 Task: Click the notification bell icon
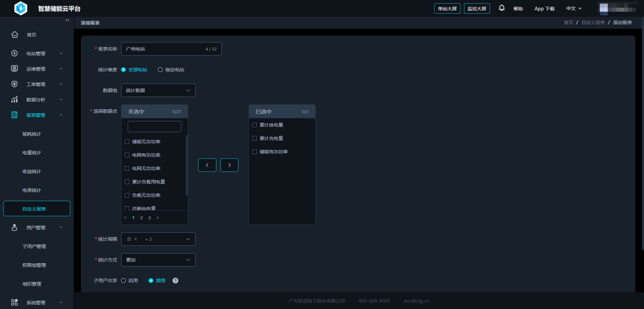[x=501, y=8]
